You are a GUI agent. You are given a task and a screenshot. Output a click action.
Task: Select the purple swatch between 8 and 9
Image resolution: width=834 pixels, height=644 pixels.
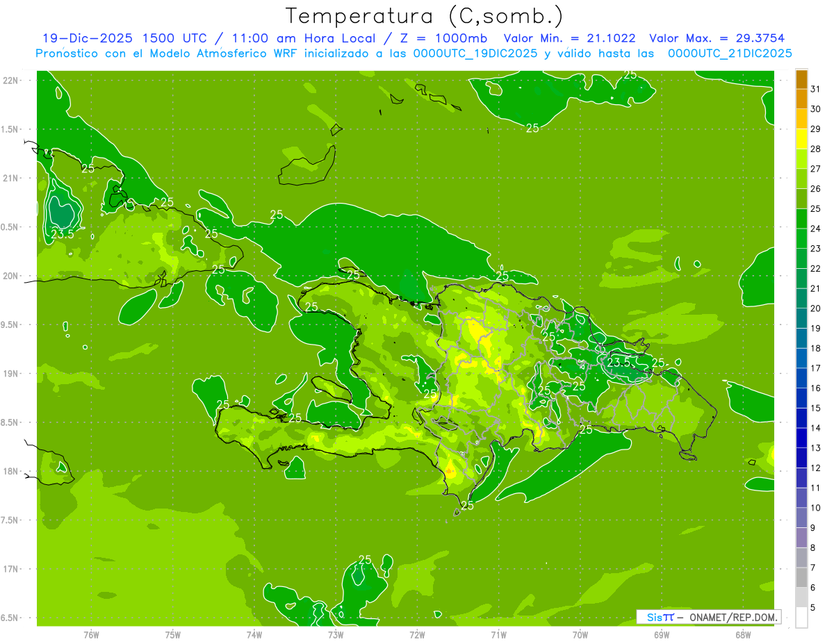coord(801,538)
